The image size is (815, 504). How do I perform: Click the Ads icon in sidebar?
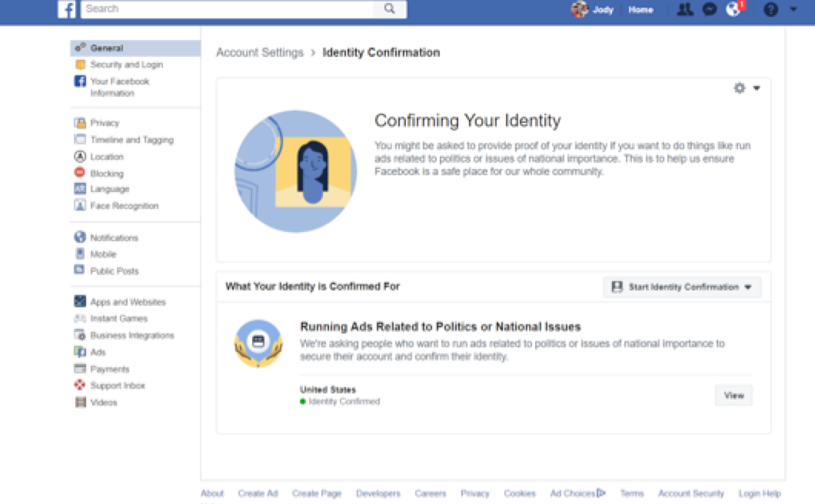tap(80, 352)
